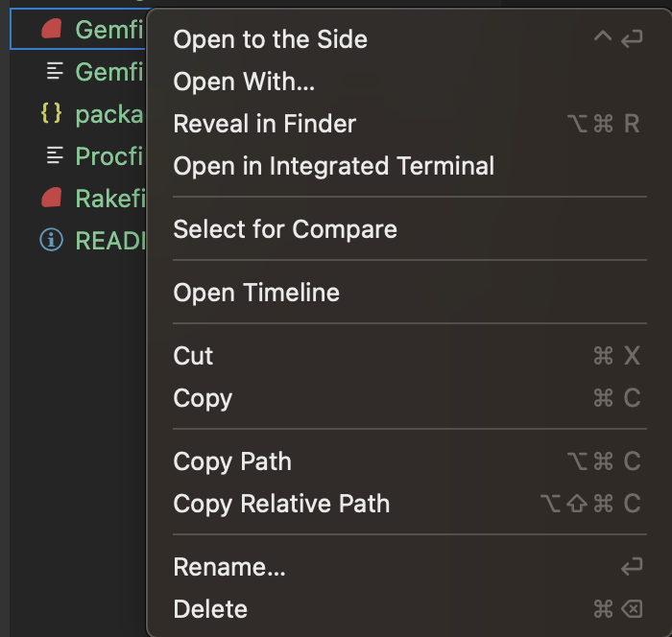Click Delete in the context menu
Viewport: 672px width, 637px height.
(x=210, y=609)
